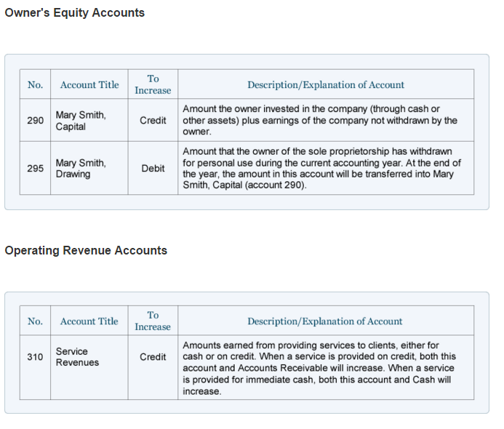The height and width of the screenshot is (429, 504).
Task: Select the Credit cell for account 290
Action: tap(153, 120)
